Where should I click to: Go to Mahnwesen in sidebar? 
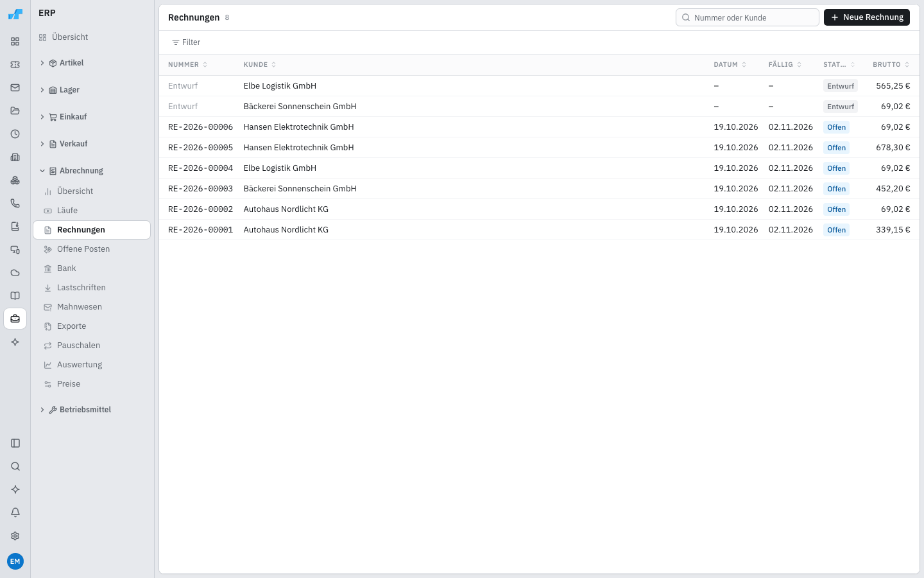pos(92,307)
